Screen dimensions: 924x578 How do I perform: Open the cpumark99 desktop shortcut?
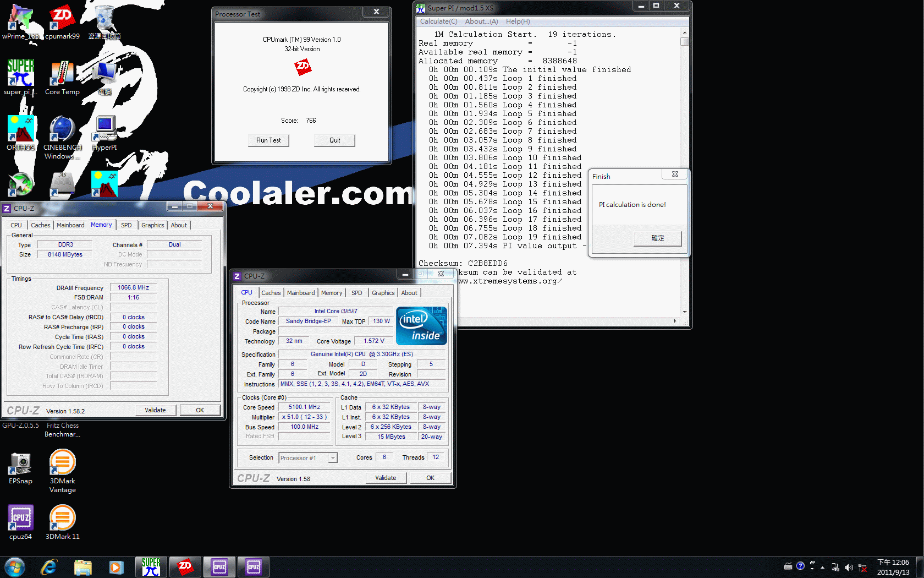(62, 22)
